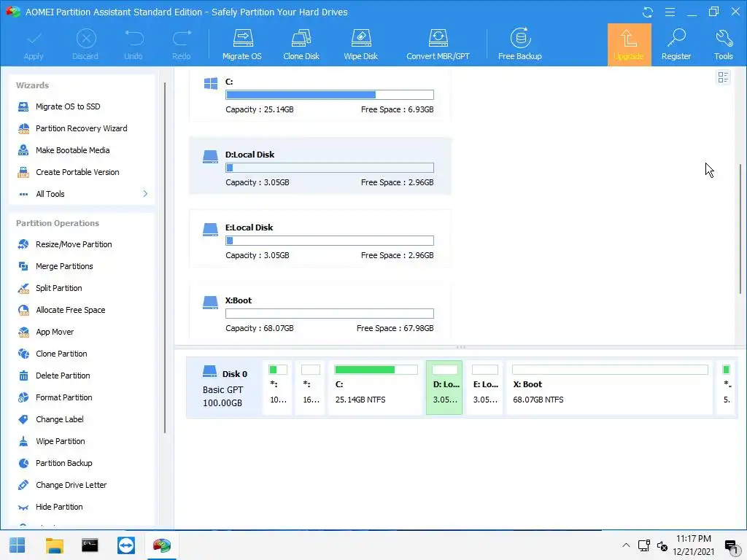Click the muted volume tray icon
The image size is (747, 560).
pos(662,545)
